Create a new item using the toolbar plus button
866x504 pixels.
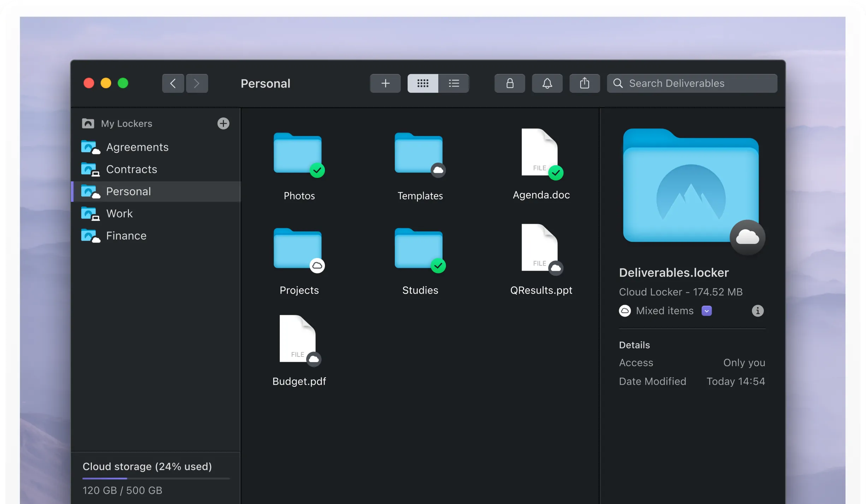[x=385, y=83]
